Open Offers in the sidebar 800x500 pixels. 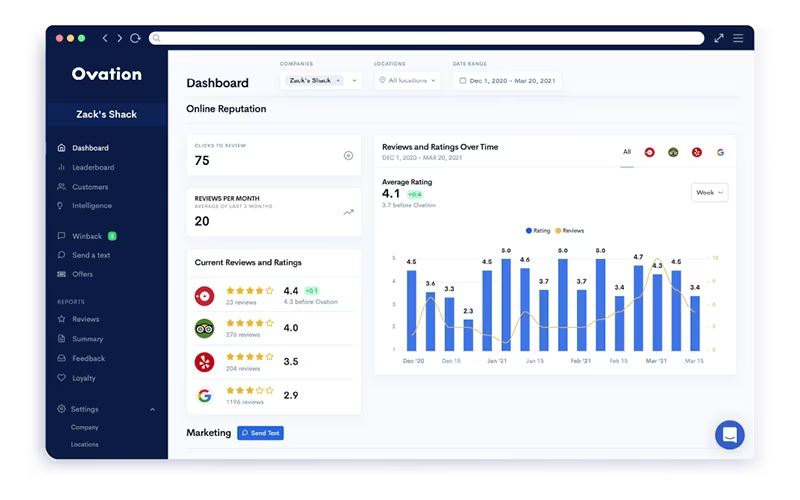[83, 274]
